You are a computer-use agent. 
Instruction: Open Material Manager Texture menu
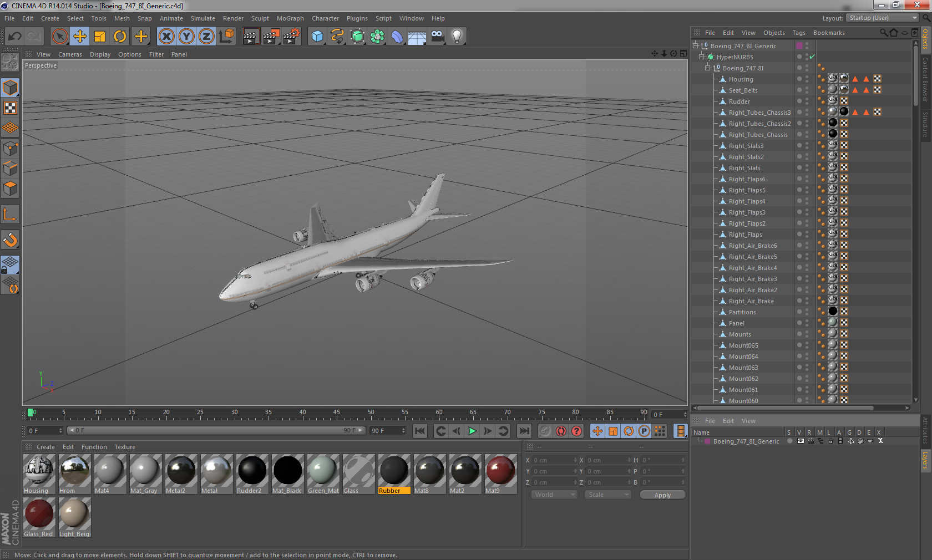tap(125, 447)
